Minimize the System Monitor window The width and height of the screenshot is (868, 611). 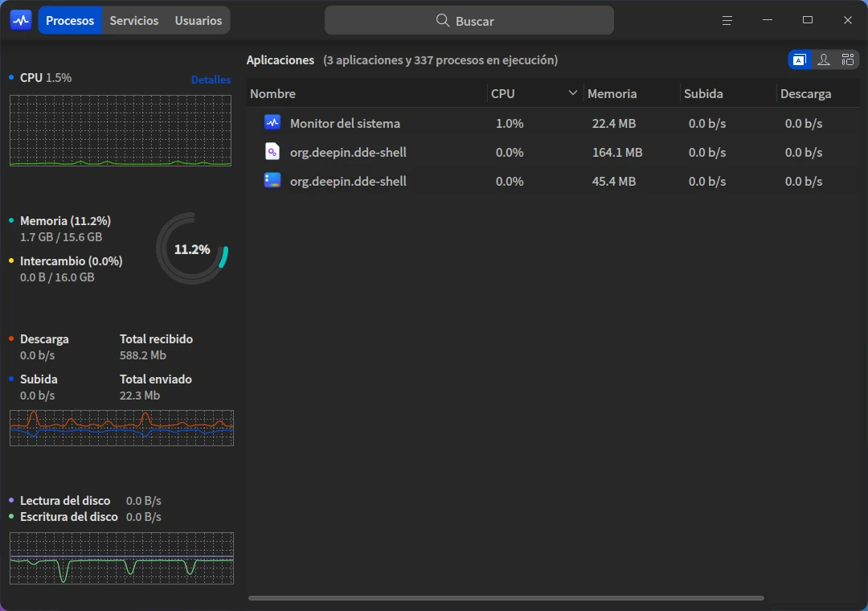(x=768, y=20)
